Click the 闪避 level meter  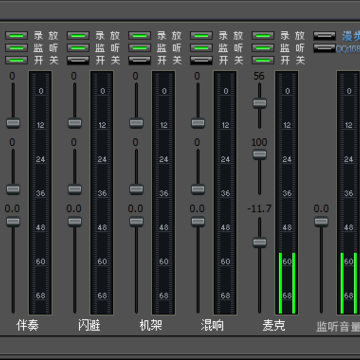[102, 193]
